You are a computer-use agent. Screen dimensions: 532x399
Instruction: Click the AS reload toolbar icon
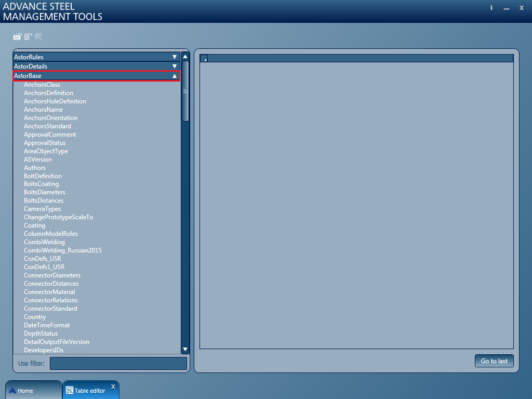point(17,37)
